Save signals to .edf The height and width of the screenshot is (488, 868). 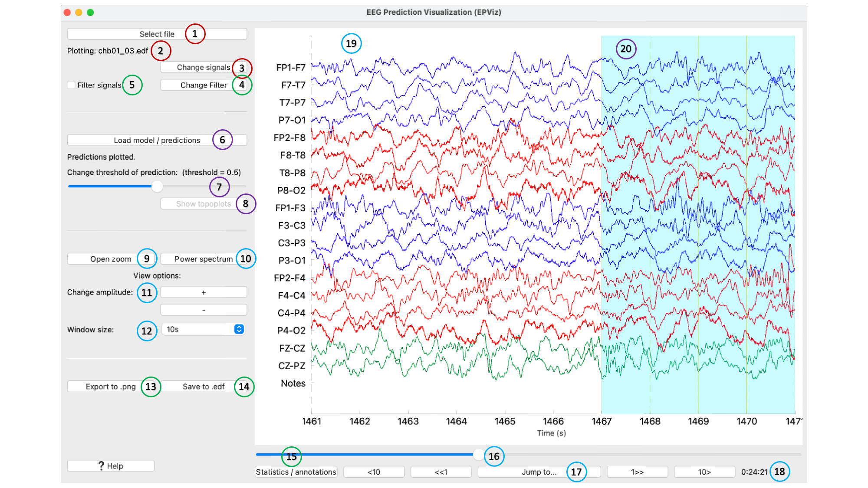(x=203, y=386)
